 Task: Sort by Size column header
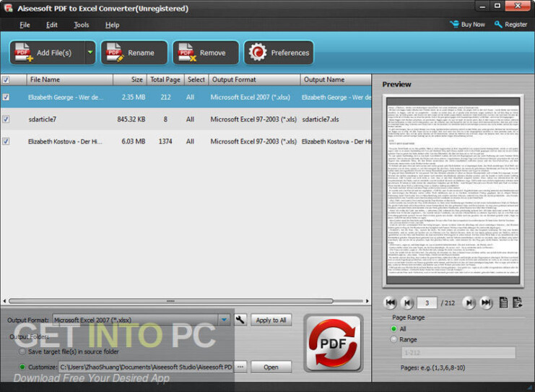(130, 79)
